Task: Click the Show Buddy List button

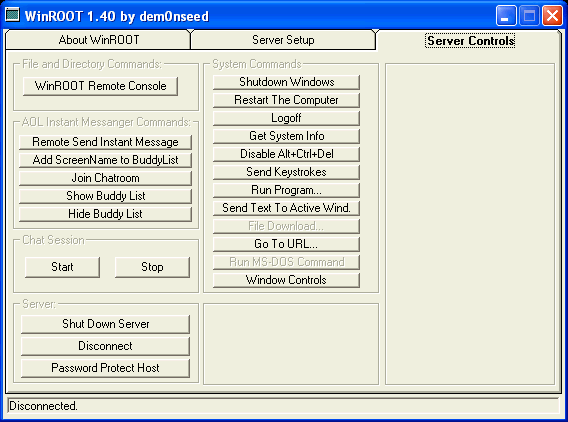Action: pos(105,196)
